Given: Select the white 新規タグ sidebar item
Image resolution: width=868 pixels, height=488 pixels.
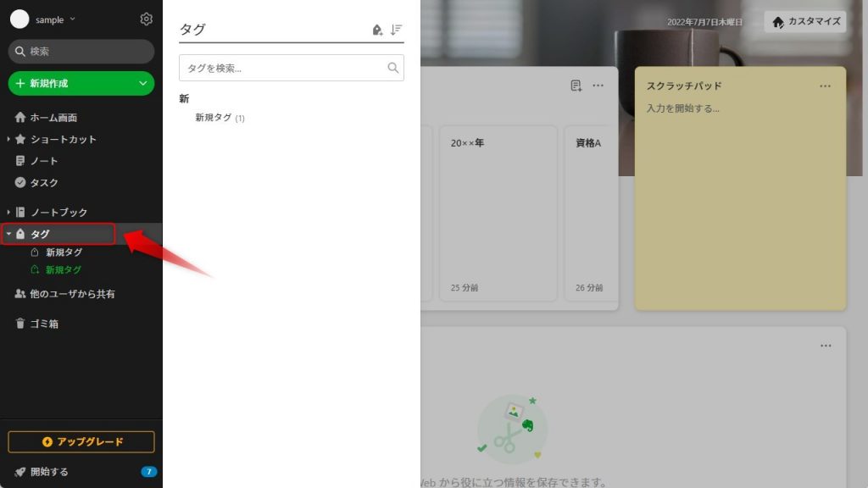Looking at the screenshot, I should (x=64, y=252).
